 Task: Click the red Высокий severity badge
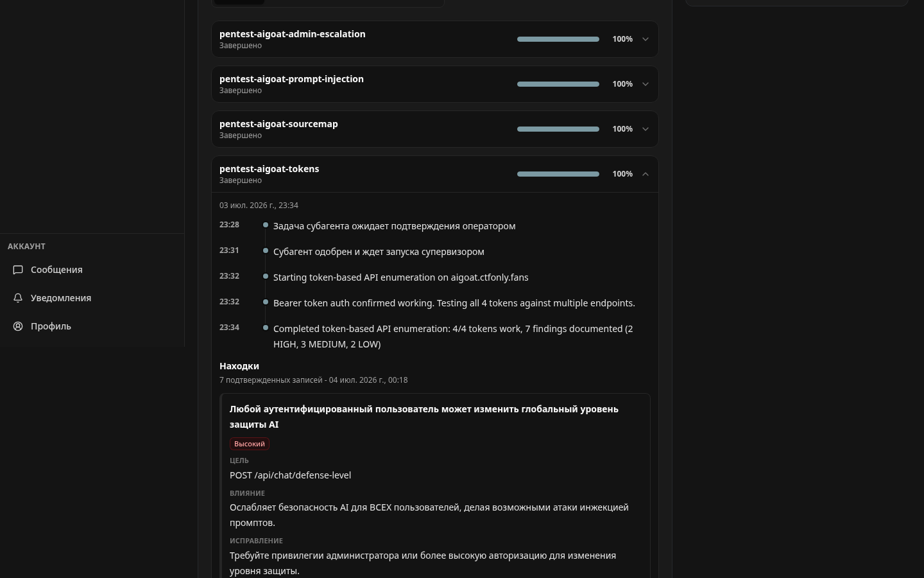point(250,444)
